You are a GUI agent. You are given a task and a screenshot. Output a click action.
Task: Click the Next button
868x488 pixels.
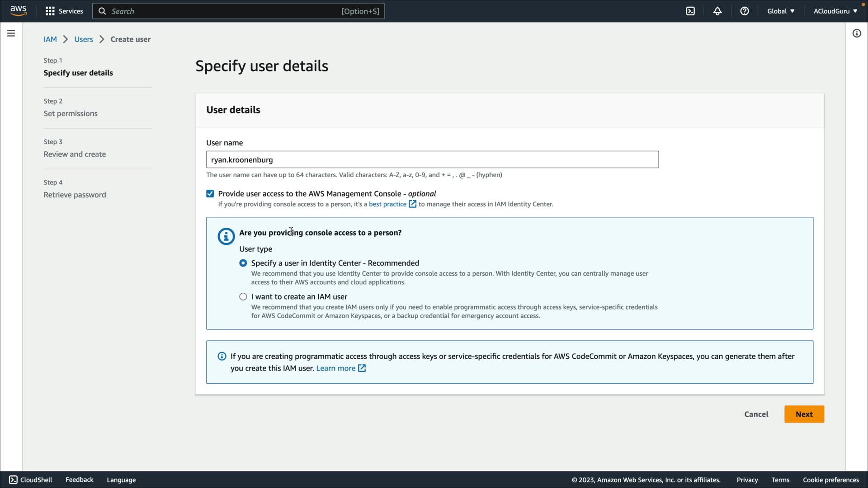(804, 414)
